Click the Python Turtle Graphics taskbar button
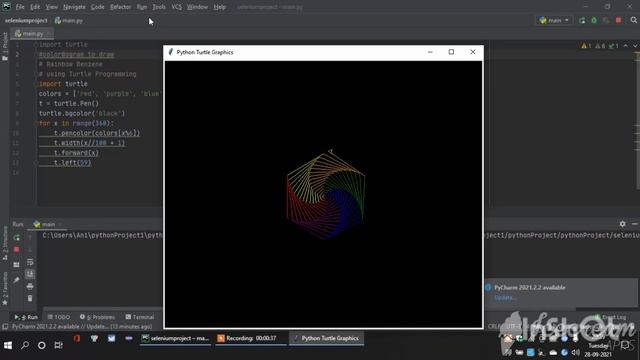The width and height of the screenshot is (640, 360). click(x=327, y=338)
